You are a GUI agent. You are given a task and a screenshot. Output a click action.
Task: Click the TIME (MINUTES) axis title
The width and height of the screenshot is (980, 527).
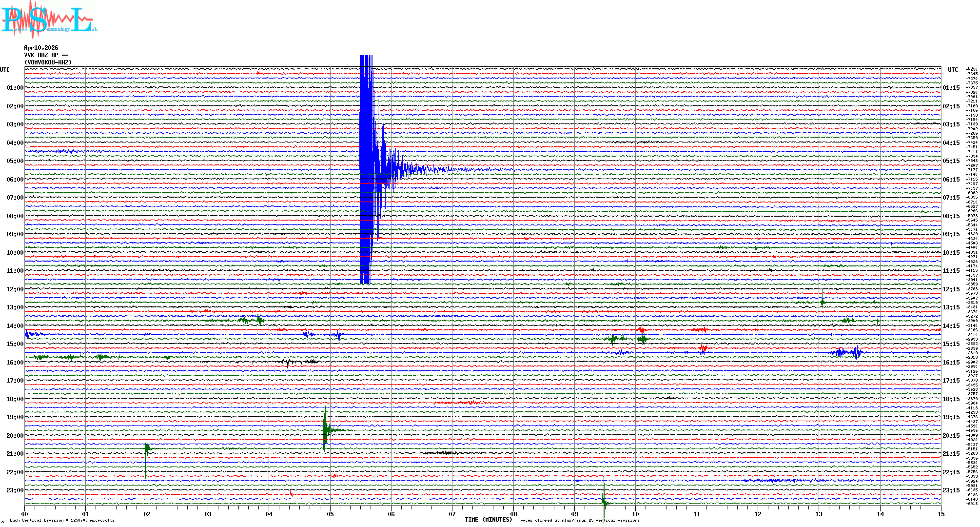tap(488, 520)
